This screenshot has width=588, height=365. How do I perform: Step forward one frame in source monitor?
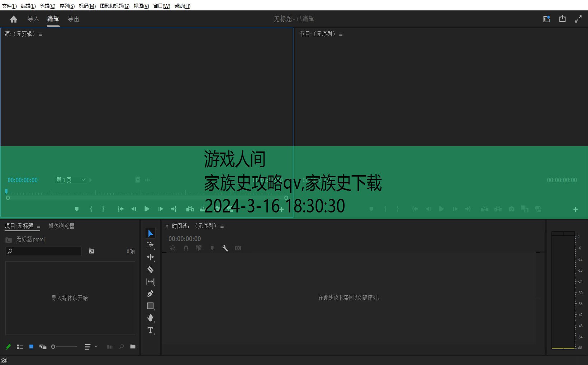160,209
